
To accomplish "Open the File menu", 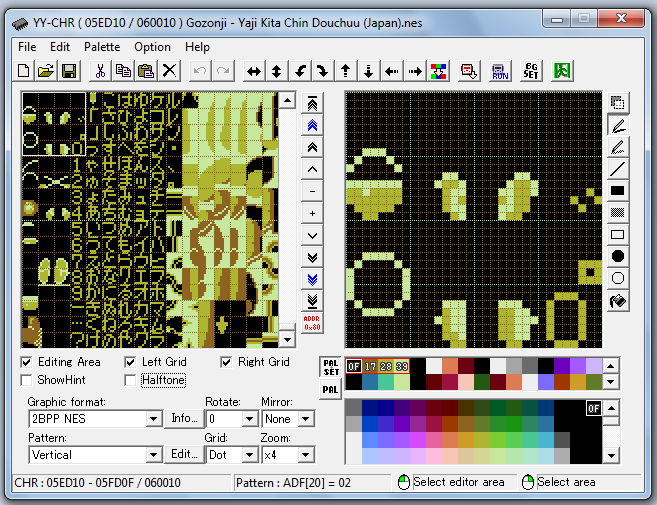I will (27, 47).
